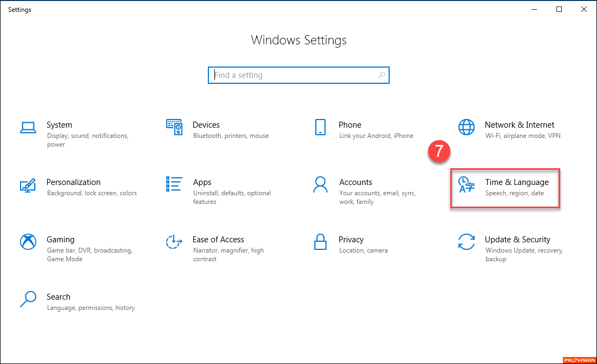The image size is (597, 364).
Task: Open the System settings title
Action: [59, 125]
